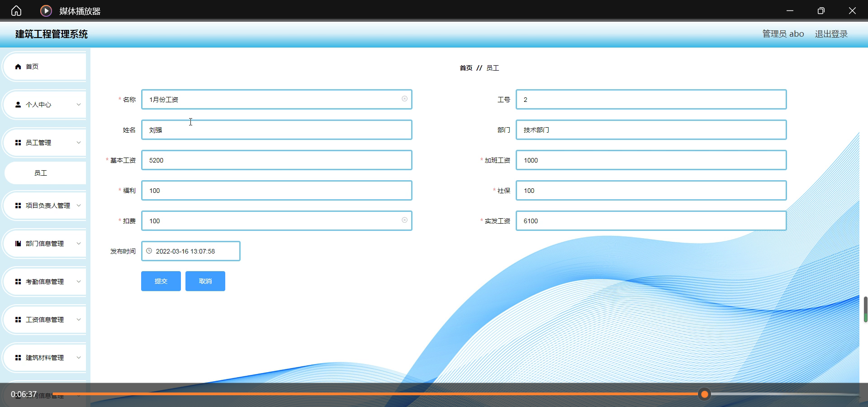Click the clock icon in 发布时间 field
The height and width of the screenshot is (407, 868).
[x=149, y=251]
